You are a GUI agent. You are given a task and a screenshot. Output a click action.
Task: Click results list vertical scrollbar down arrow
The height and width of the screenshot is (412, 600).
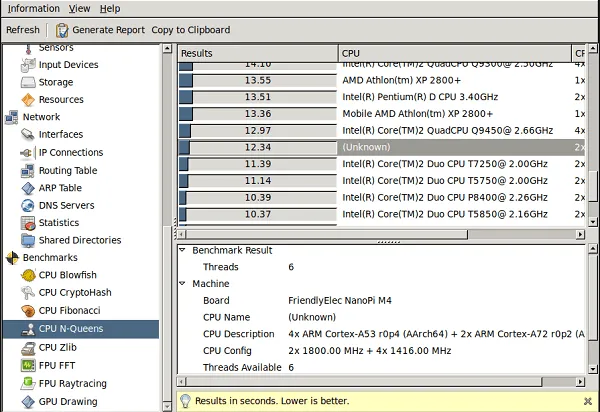593,221
